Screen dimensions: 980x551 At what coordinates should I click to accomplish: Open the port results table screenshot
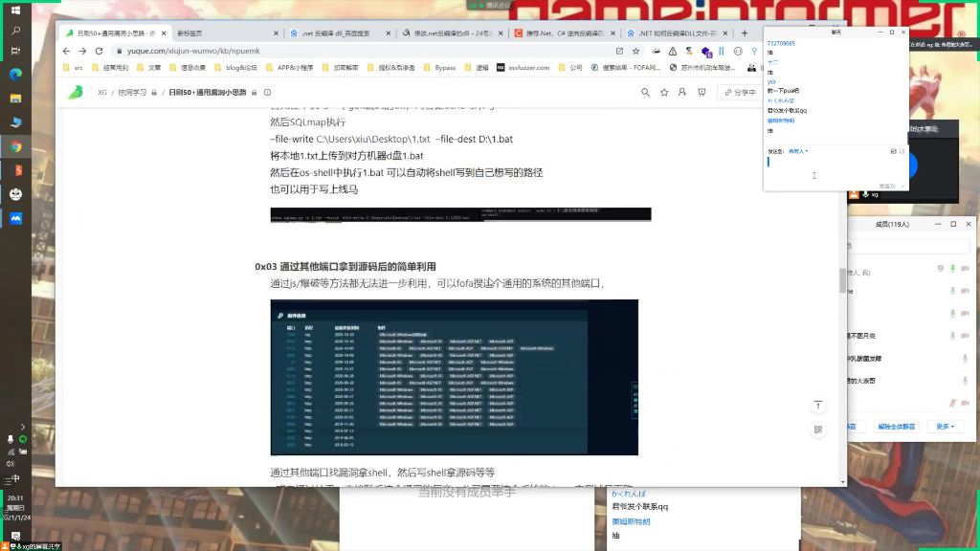pos(455,377)
